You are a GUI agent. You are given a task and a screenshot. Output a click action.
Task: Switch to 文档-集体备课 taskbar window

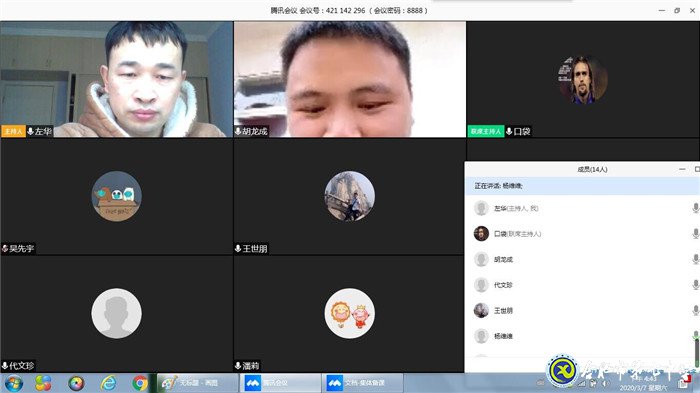[x=362, y=383]
